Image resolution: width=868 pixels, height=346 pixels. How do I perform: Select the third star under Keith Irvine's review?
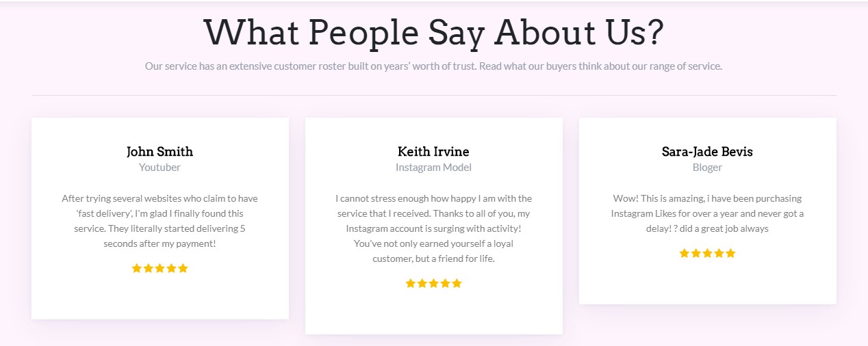(x=434, y=284)
